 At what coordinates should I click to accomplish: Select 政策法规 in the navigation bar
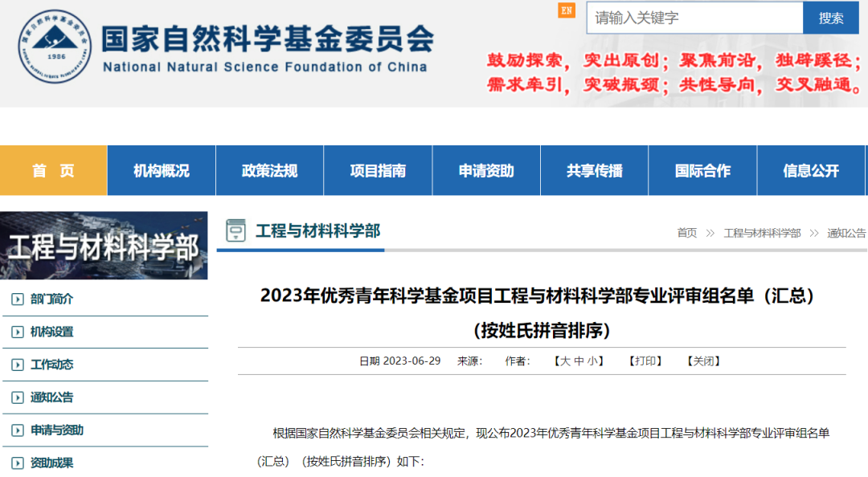coord(269,170)
